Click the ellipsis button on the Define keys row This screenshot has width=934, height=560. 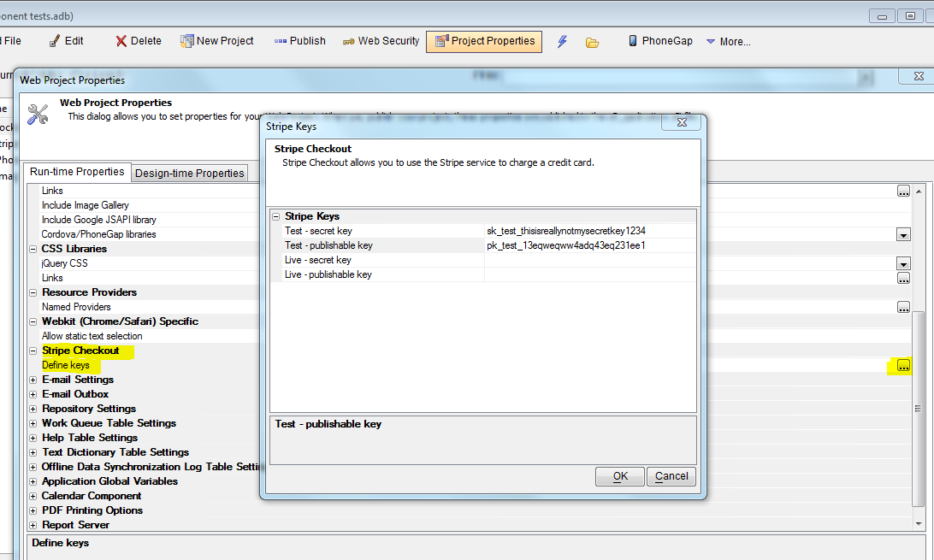(903, 365)
